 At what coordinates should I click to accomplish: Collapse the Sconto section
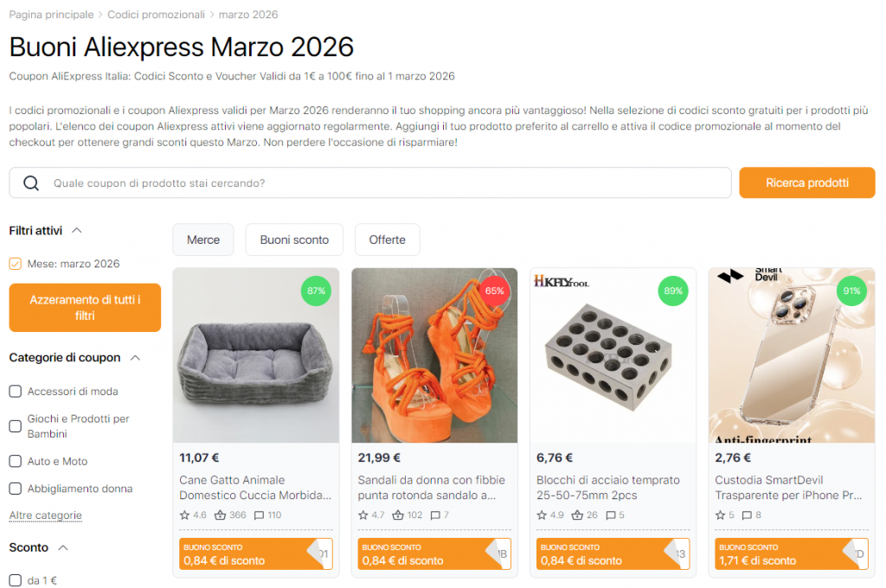63,547
